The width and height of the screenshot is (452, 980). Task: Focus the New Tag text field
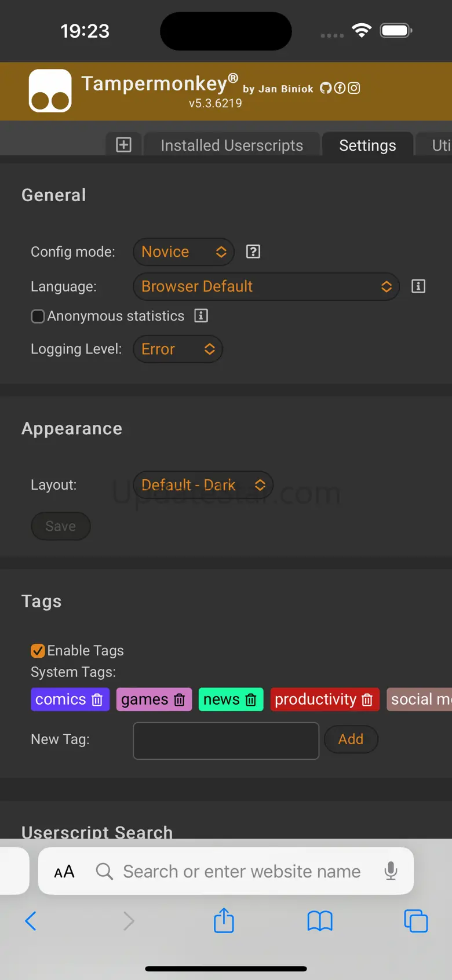tap(226, 740)
